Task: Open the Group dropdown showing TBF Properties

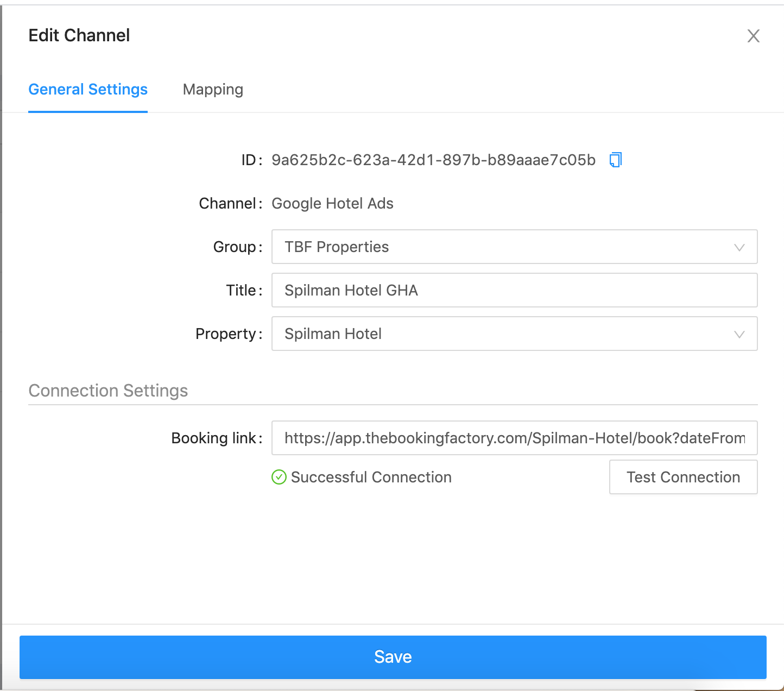Action: pos(514,247)
